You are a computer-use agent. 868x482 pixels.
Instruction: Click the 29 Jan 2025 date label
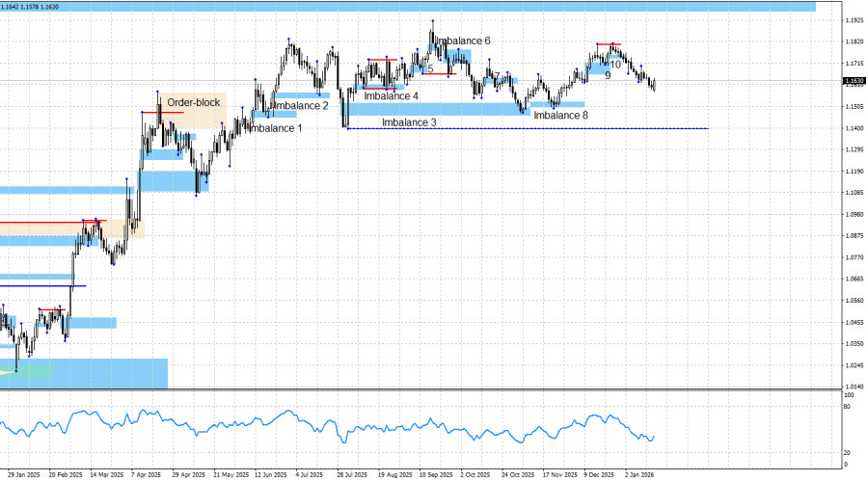coord(24,475)
